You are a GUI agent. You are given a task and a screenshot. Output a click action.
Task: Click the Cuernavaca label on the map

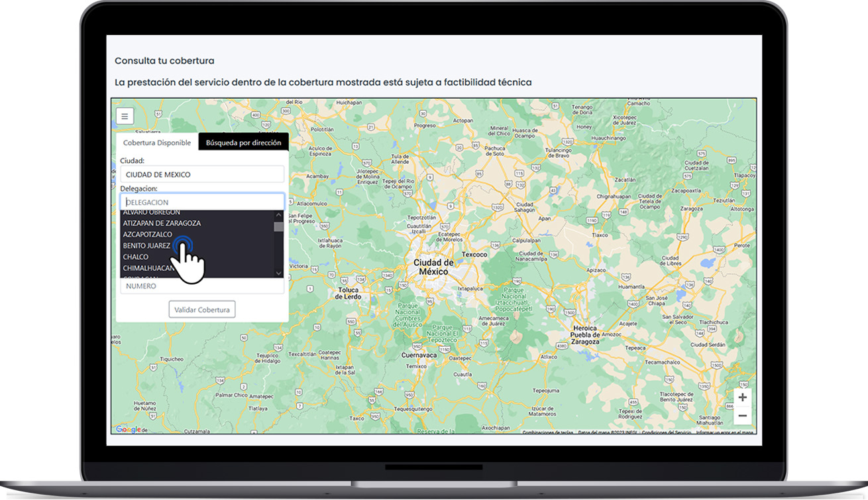click(419, 355)
